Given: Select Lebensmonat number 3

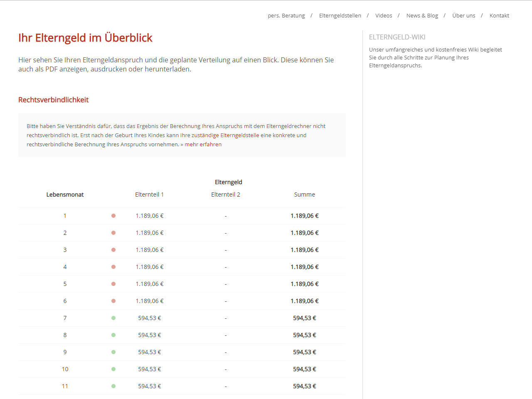Looking at the screenshot, I should (65, 250).
